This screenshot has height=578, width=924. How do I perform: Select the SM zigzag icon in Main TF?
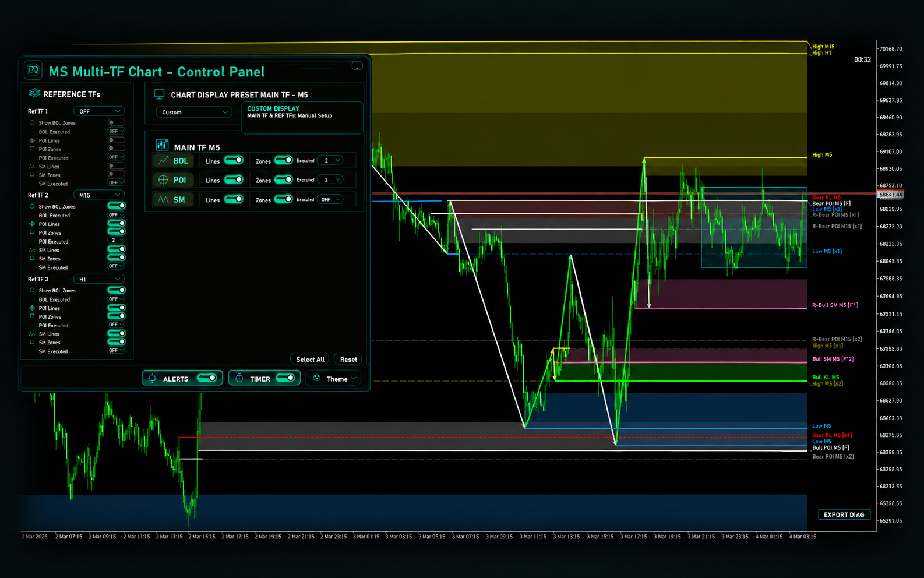coord(163,200)
